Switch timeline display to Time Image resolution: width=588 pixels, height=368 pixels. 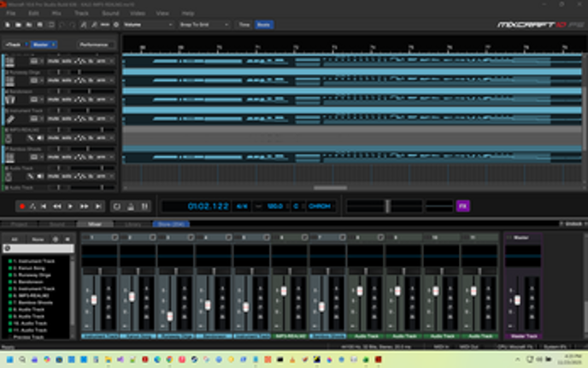(244, 25)
